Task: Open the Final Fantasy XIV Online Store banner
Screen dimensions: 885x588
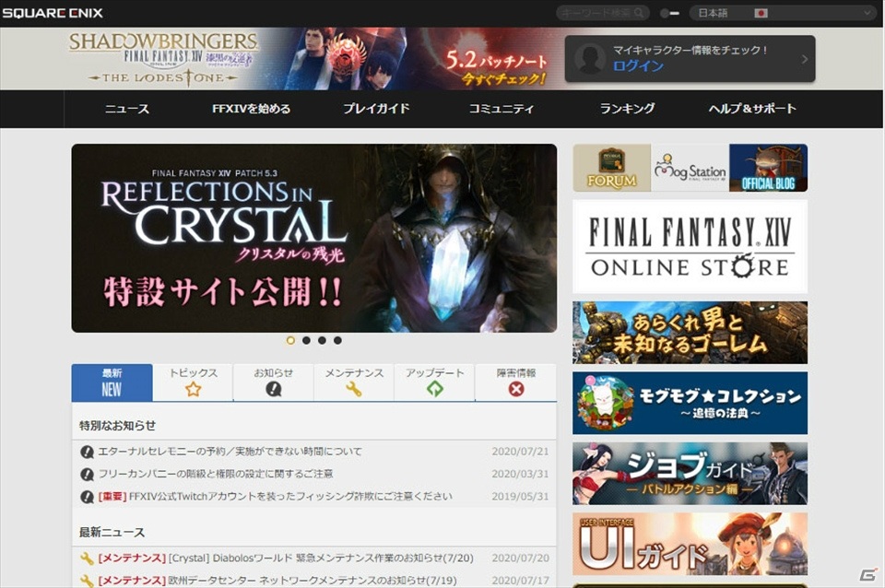Action: [x=690, y=247]
